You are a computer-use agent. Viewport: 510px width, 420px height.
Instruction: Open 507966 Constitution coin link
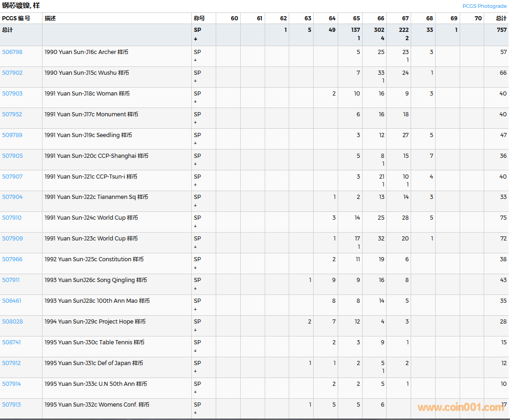coord(12,259)
